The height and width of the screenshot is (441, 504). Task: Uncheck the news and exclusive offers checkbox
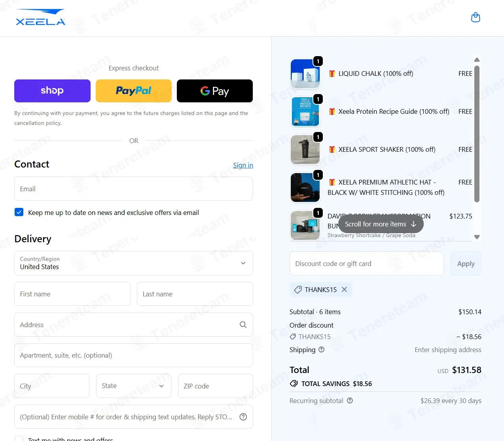click(x=19, y=212)
